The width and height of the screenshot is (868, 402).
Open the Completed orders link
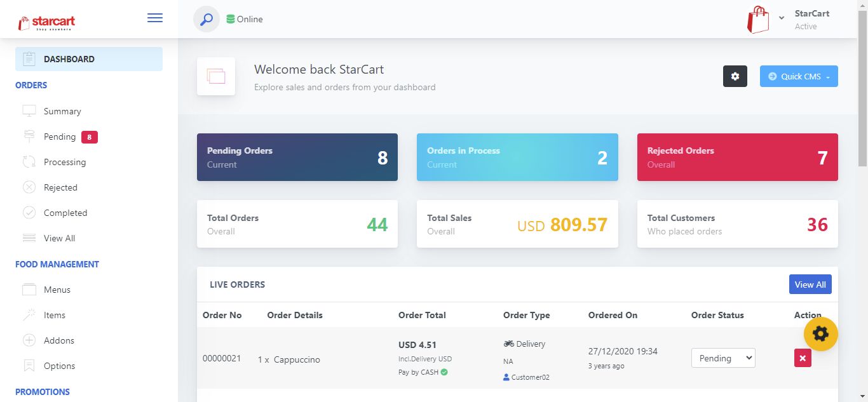click(65, 213)
